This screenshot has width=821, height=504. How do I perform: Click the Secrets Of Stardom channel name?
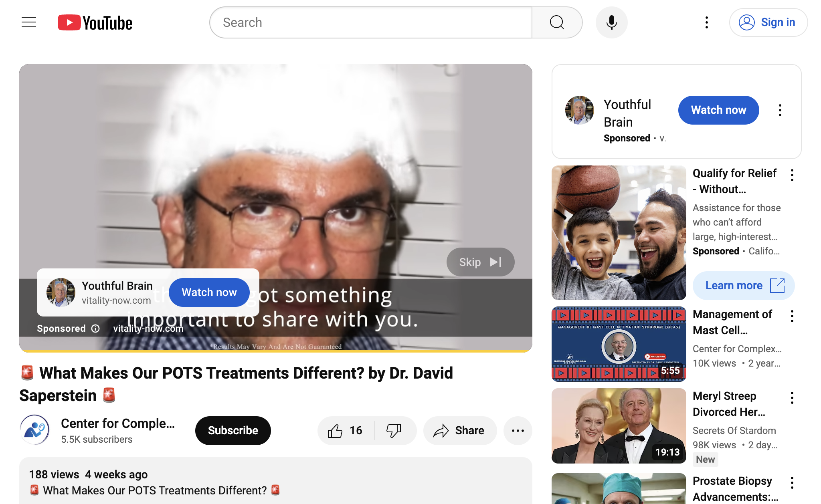(734, 431)
